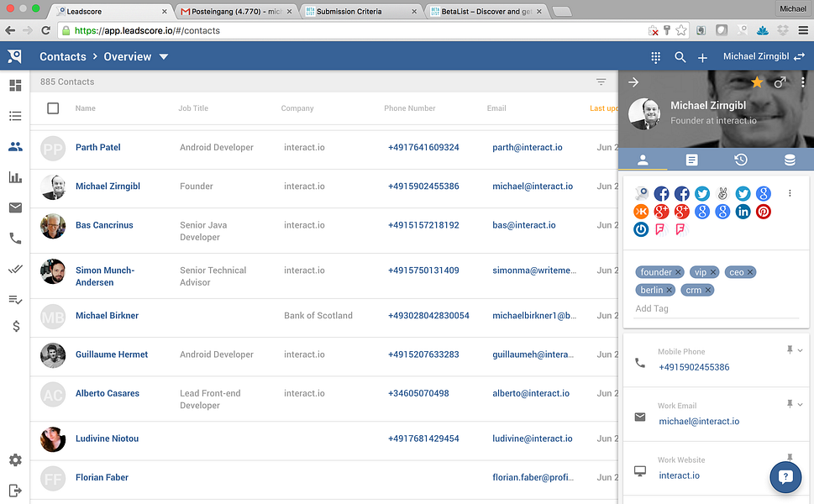Viewport: 814px width, 504px height.
Task: Open the double checkmark icon in sidebar
Action: [16, 269]
